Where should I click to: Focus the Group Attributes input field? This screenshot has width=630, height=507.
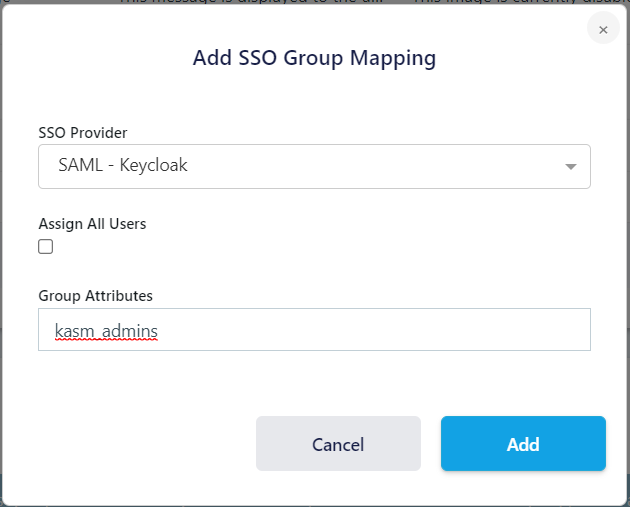click(x=314, y=329)
